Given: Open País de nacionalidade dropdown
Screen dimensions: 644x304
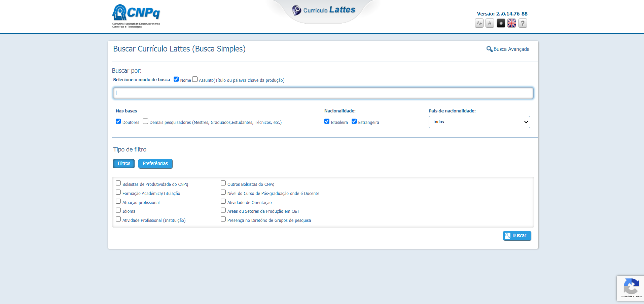Looking at the screenshot, I should tap(479, 122).
